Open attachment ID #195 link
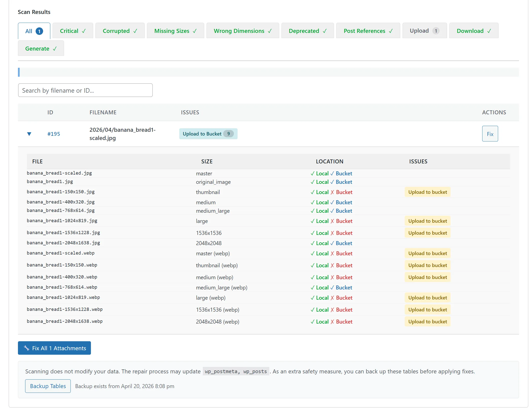The image size is (532, 408). click(54, 134)
